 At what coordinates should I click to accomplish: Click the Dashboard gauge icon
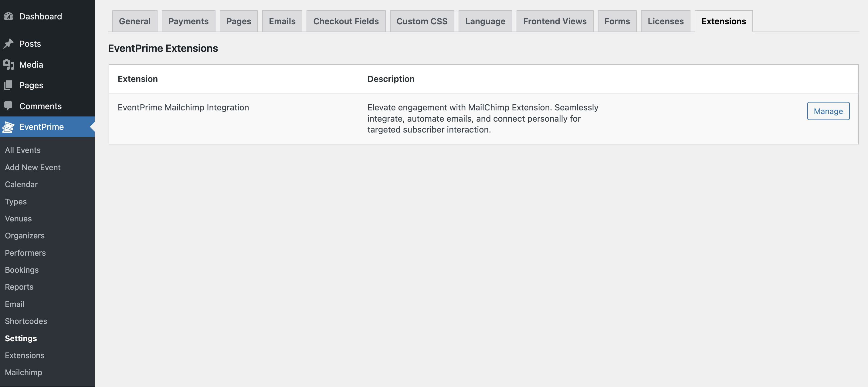(x=8, y=16)
